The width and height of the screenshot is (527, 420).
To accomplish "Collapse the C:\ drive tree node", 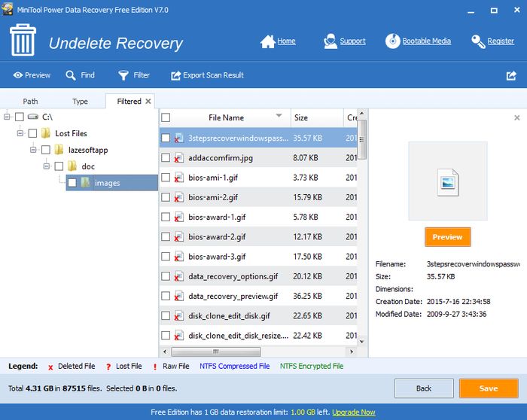I will 8,117.
